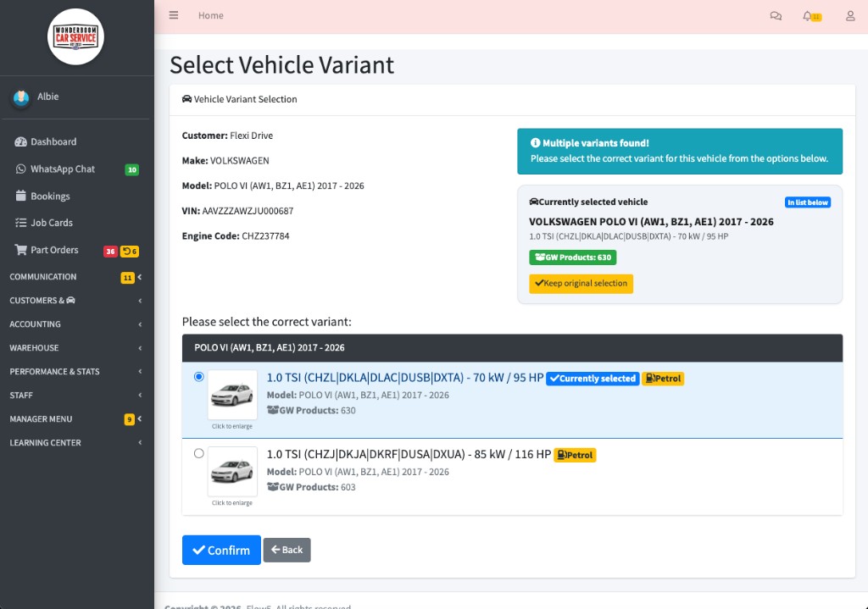The image size is (868, 609).
Task: Click the car icon in Customers & menu
Action: point(71,301)
